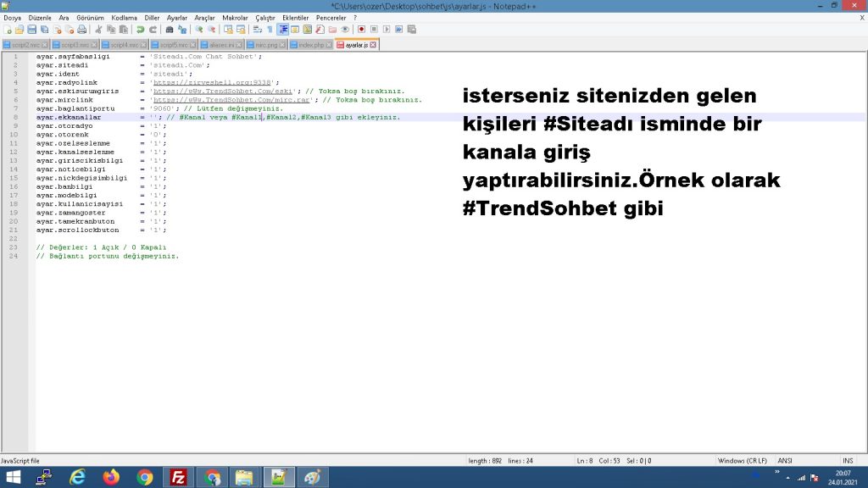
Task: Create a new document from toolbar
Action: tap(8, 30)
